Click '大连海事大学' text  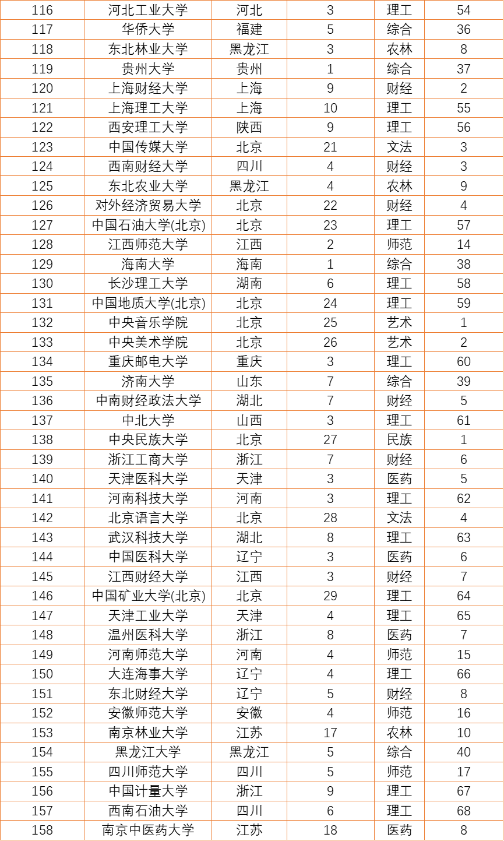(148, 674)
